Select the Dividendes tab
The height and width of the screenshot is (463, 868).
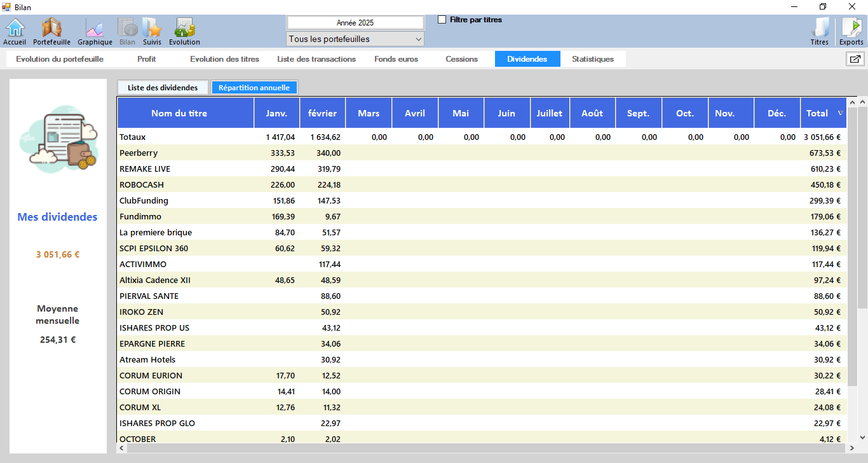click(x=527, y=59)
